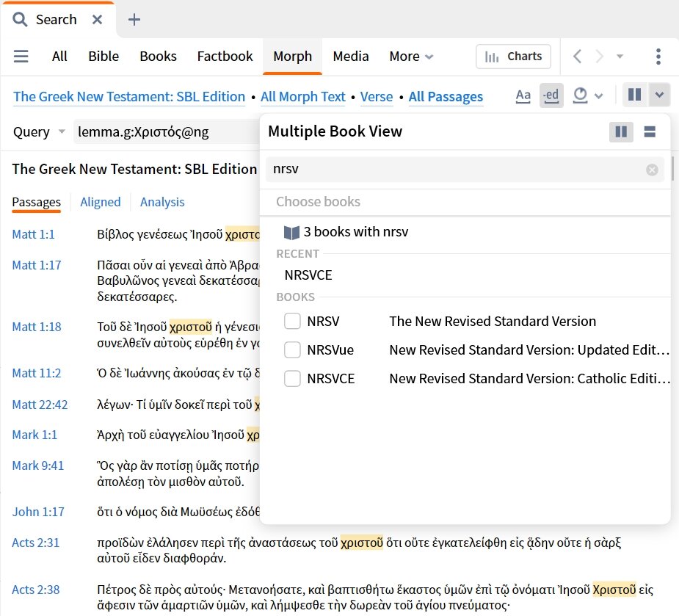Click the lemma query input field
This screenshot has height=616, width=679.
(x=167, y=131)
